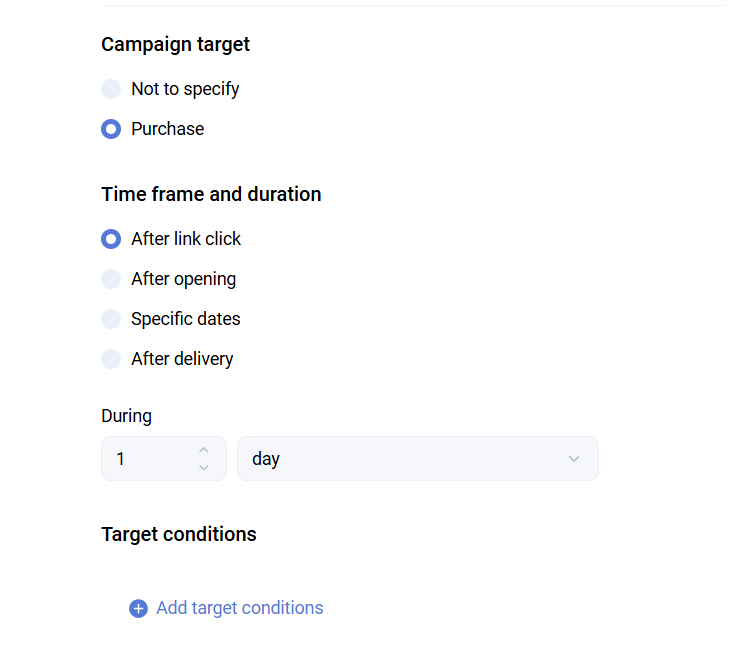This screenshot has height=647, width=729.
Task: Click the 'Purchase' label text
Action: click(x=167, y=129)
